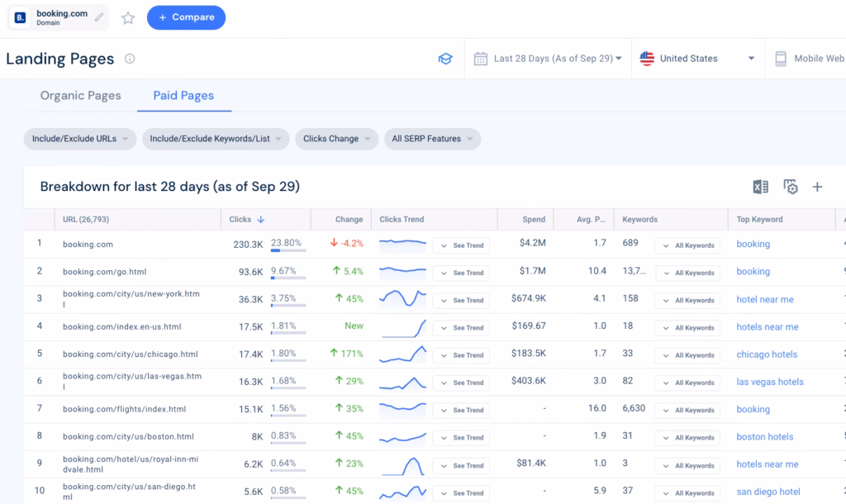Open table column settings
846x504 pixels.
(x=790, y=187)
